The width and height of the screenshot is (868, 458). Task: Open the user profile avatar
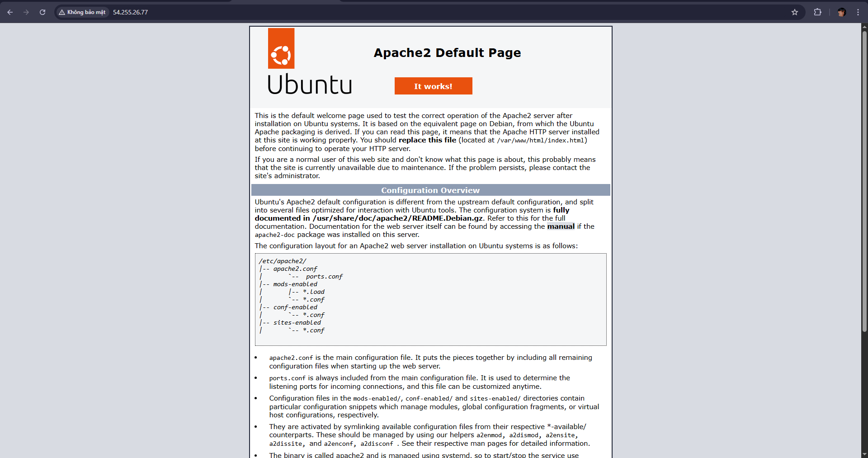pos(841,12)
